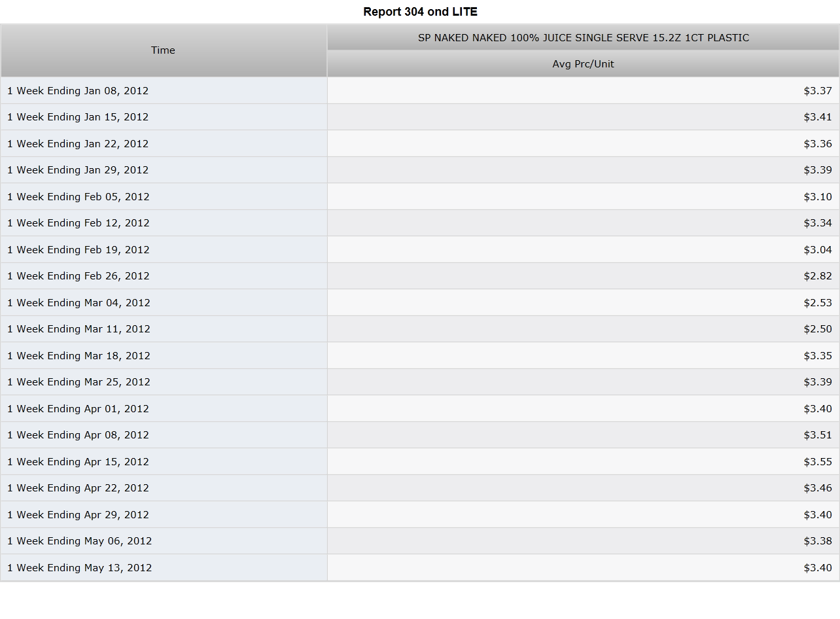Select row 1 Week Ending May 06, 2012

(420, 541)
